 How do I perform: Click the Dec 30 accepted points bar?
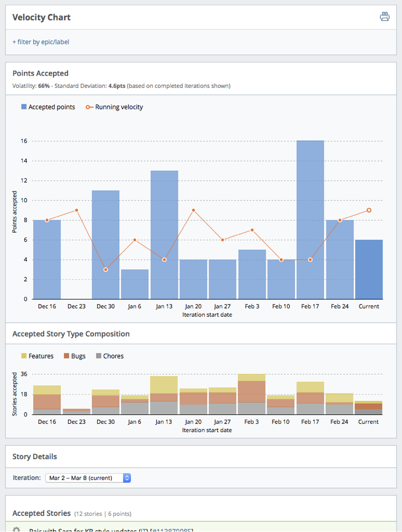pyautogui.click(x=105, y=245)
